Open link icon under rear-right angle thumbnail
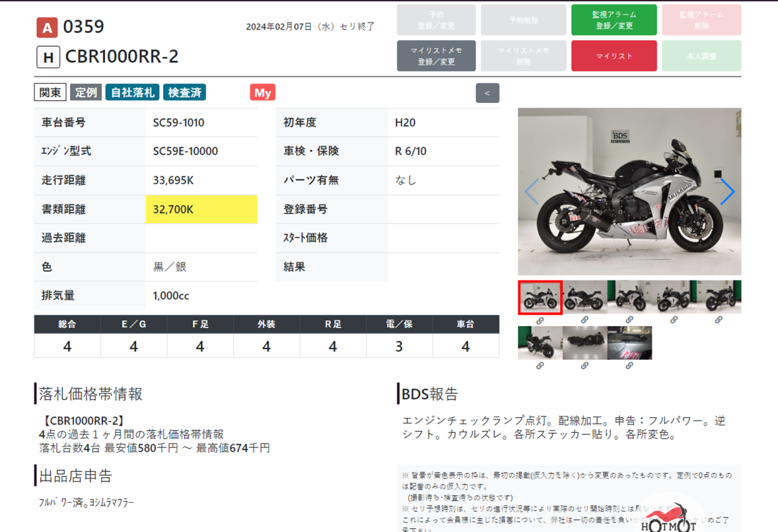 click(x=719, y=319)
